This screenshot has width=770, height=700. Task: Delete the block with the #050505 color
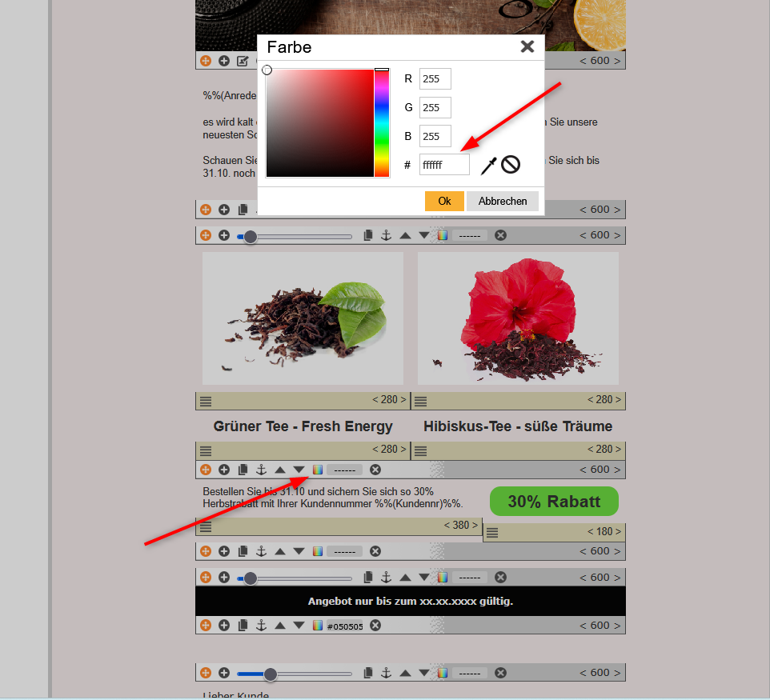[375, 626]
